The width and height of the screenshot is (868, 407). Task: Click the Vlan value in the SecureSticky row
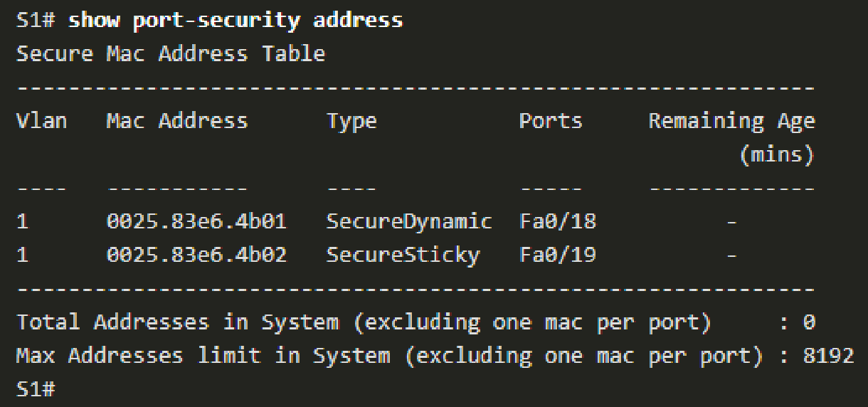[x=22, y=255]
